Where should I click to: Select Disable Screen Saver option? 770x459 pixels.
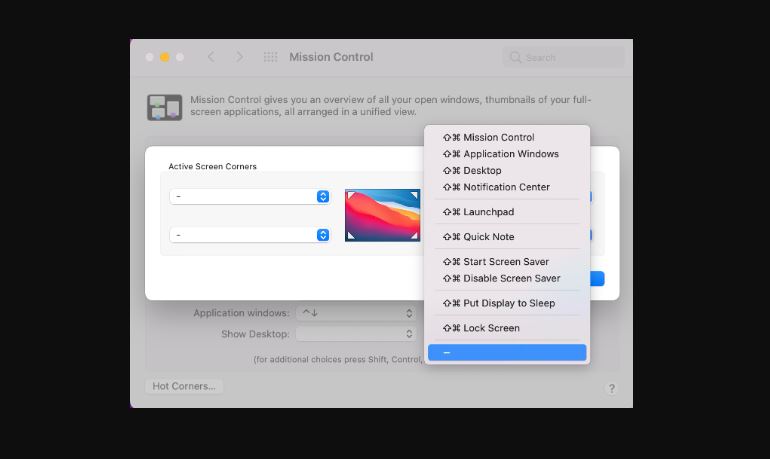[x=507, y=278]
